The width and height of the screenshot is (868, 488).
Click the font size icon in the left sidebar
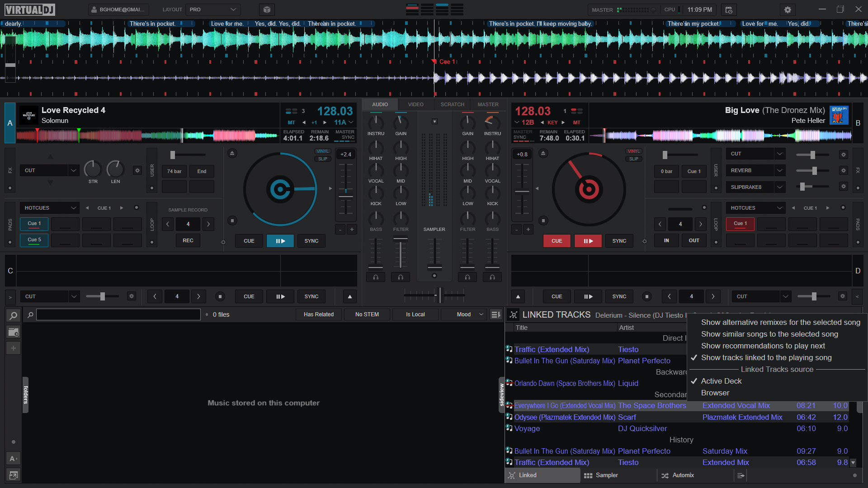click(14, 459)
